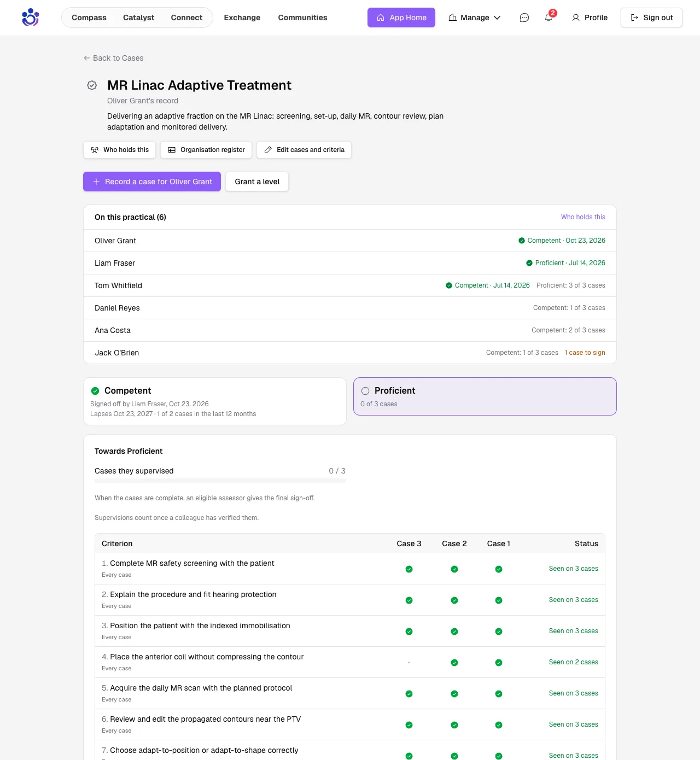Open the notifications bell with badge
This screenshot has height=760, width=700.
pos(549,17)
